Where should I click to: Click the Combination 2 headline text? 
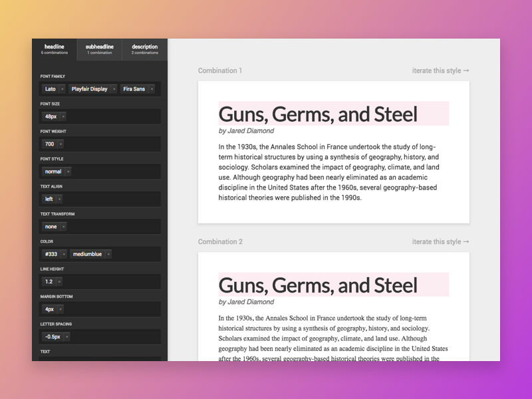pos(318,285)
